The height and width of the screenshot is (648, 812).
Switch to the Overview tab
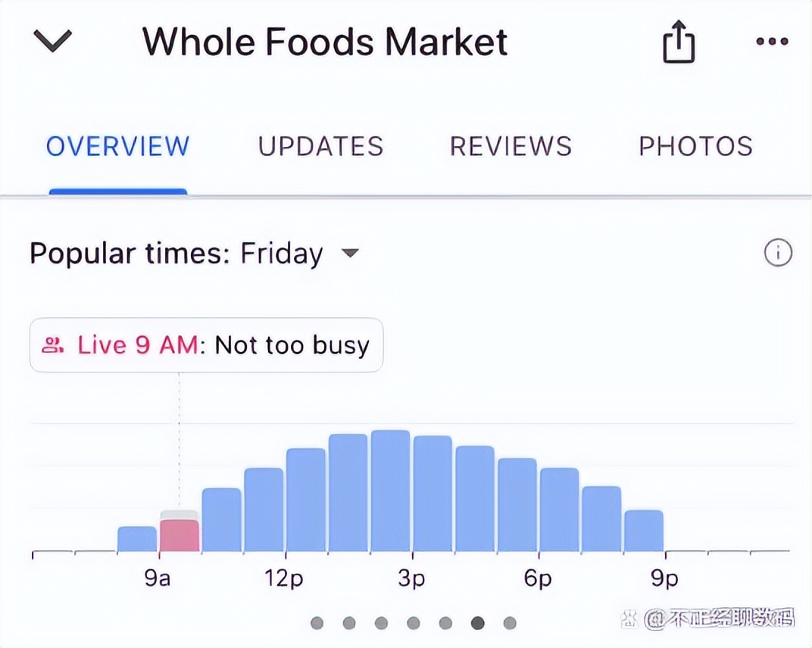pos(117,146)
